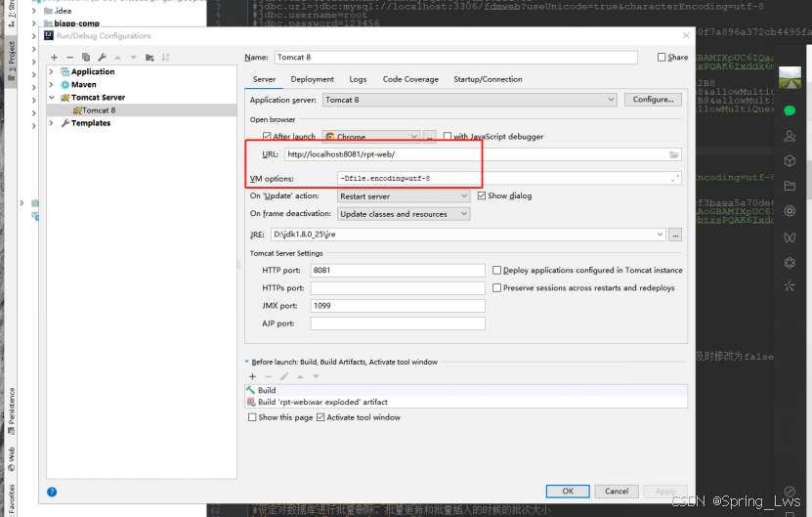812x517 pixels.
Task: Click Configure... button
Action: click(x=653, y=100)
